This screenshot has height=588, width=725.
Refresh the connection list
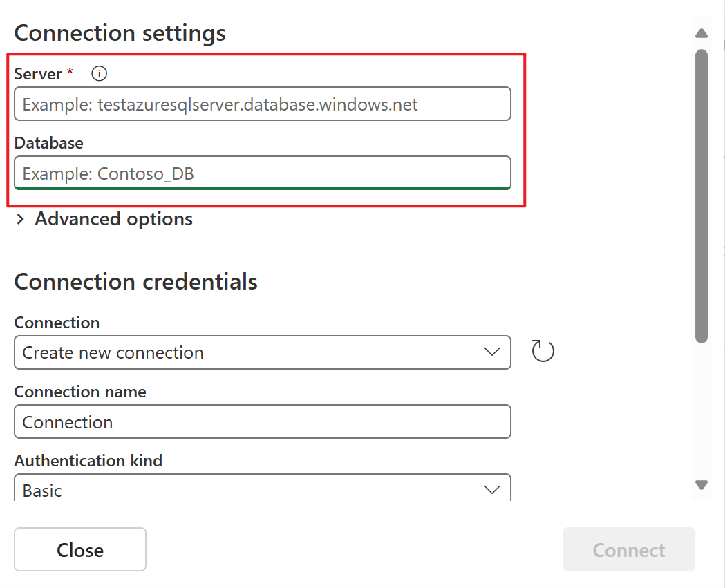[x=543, y=350]
